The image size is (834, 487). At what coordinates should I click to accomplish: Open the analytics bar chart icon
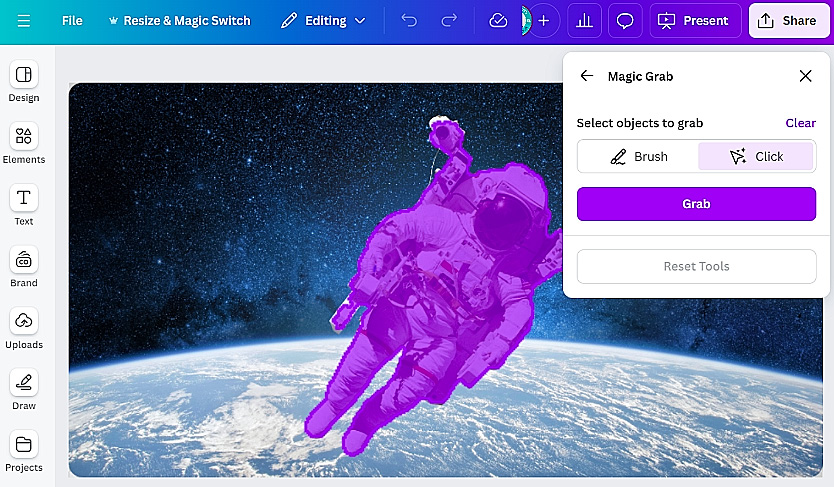point(584,21)
